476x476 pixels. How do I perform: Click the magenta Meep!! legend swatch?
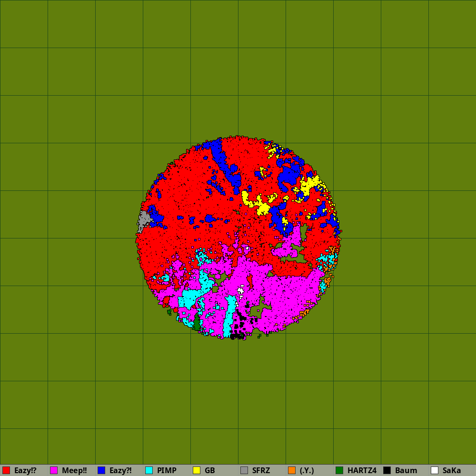(x=54, y=470)
